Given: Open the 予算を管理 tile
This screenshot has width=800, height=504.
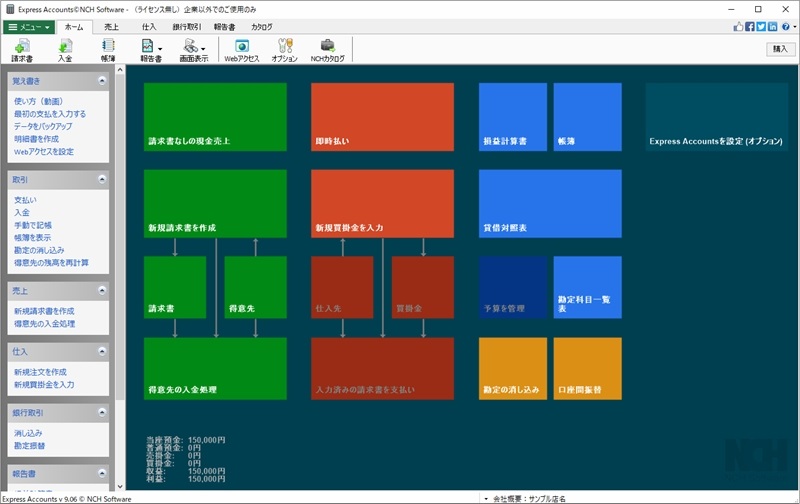Looking at the screenshot, I should (513, 287).
